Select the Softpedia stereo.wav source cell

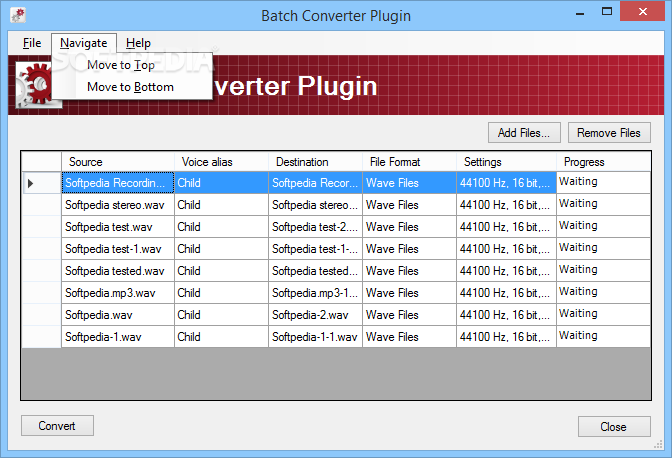tap(118, 205)
